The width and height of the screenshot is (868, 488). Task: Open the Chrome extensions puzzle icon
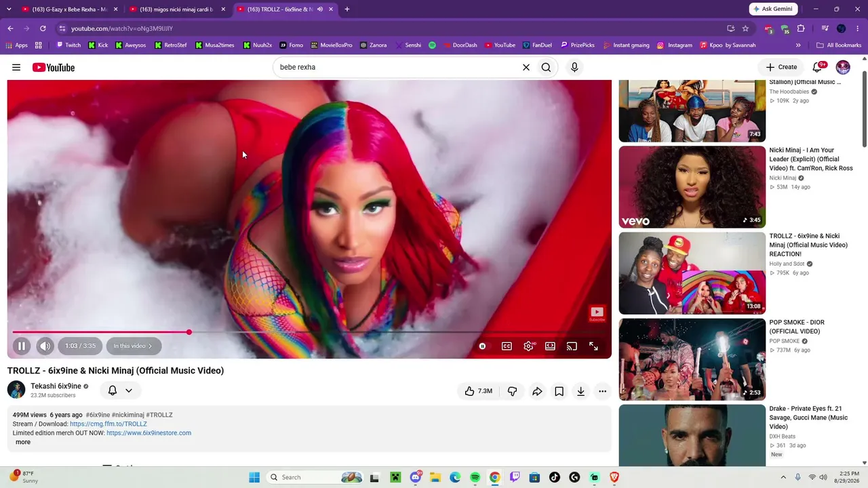click(801, 28)
